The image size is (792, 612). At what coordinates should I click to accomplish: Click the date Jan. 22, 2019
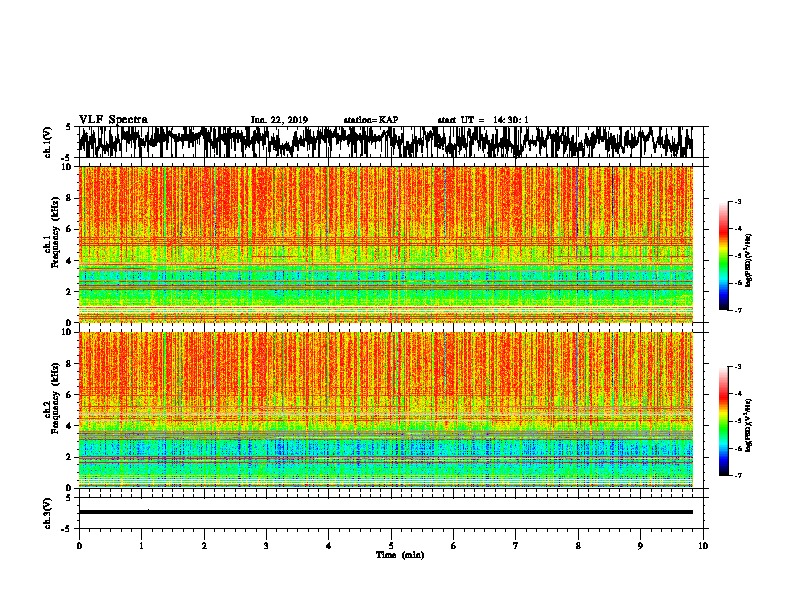pos(279,120)
